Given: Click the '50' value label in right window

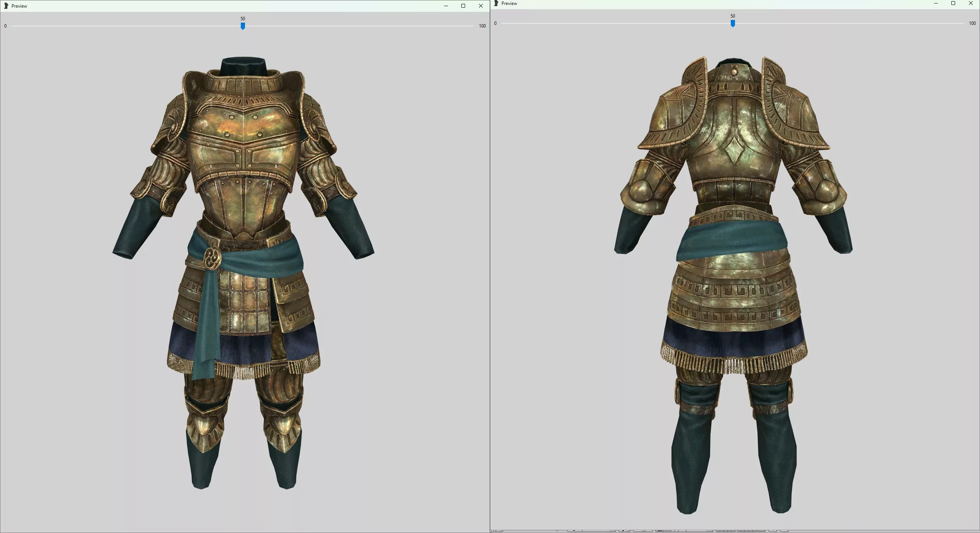Looking at the screenshot, I should 733,16.
